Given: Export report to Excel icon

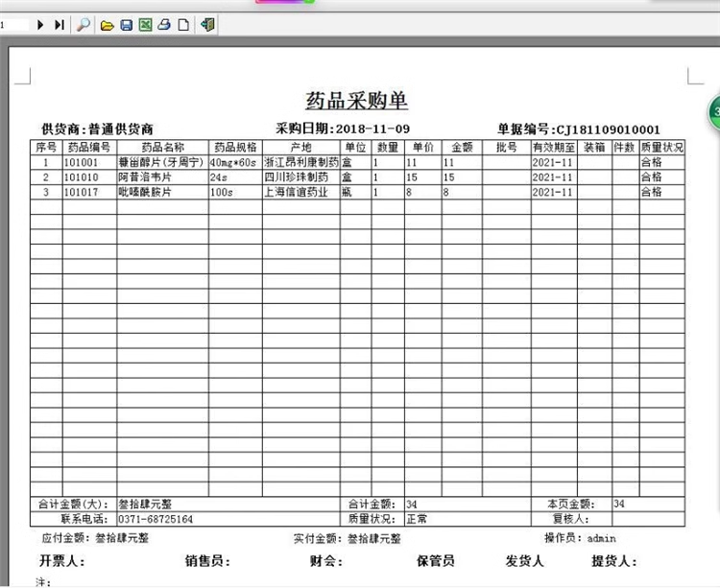Looking at the screenshot, I should click(145, 25).
